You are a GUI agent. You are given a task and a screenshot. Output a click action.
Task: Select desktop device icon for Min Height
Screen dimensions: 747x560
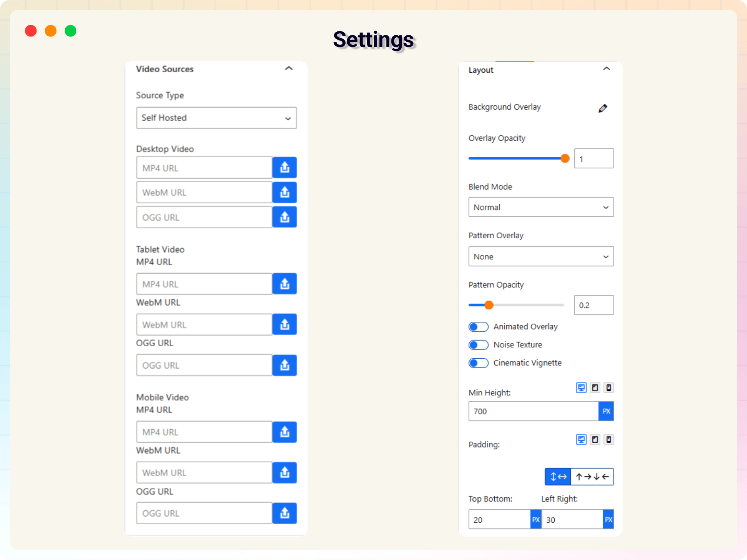coord(581,388)
